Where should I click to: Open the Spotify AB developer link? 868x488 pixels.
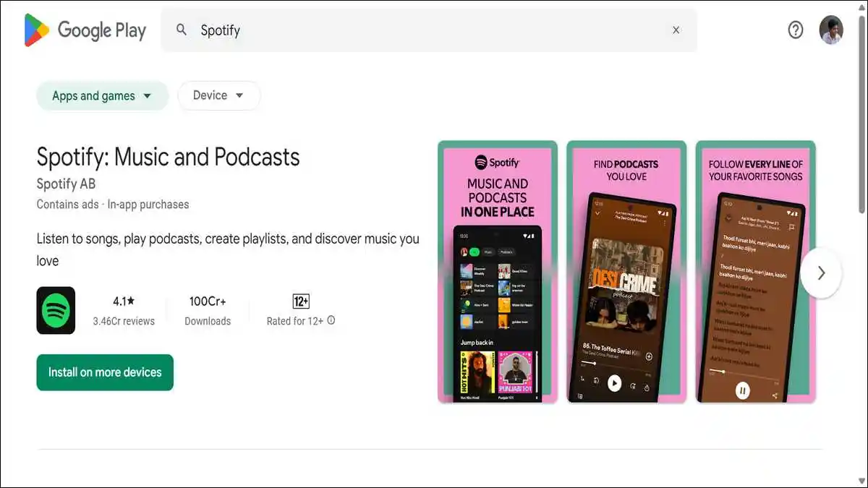66,184
